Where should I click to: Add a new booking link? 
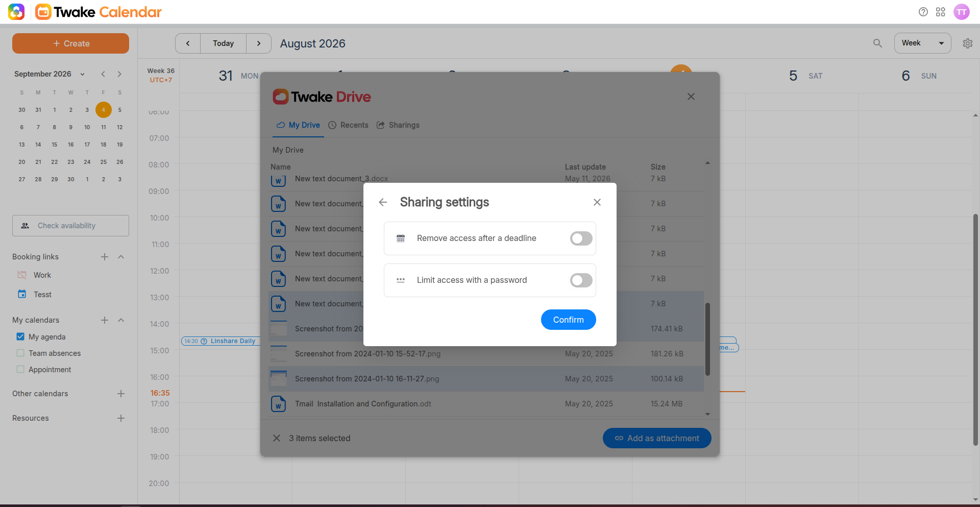point(105,257)
